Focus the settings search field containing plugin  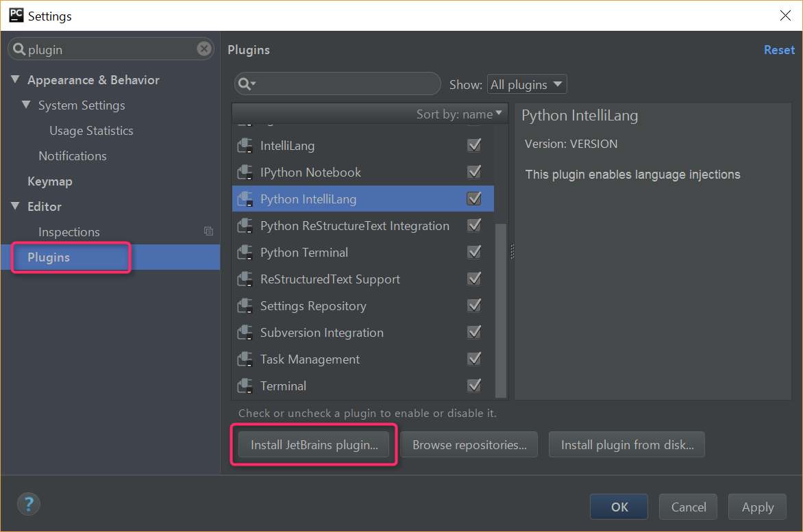pos(110,49)
